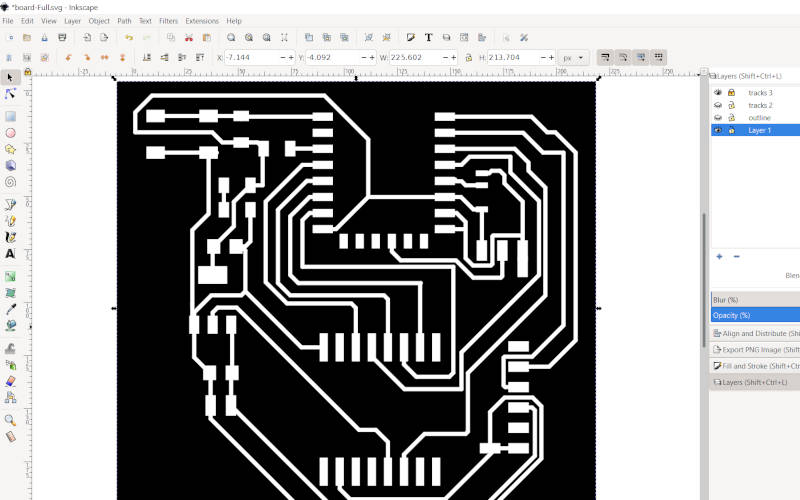Screen dimensions: 800x500
Task: Open Export PNG Image panel tab
Action: click(x=756, y=349)
